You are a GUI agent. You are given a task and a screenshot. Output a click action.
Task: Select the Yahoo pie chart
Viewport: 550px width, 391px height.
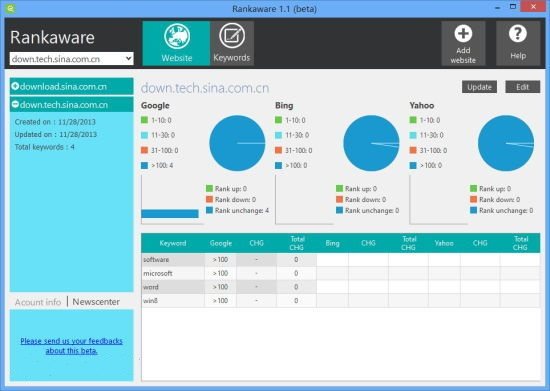coord(506,143)
